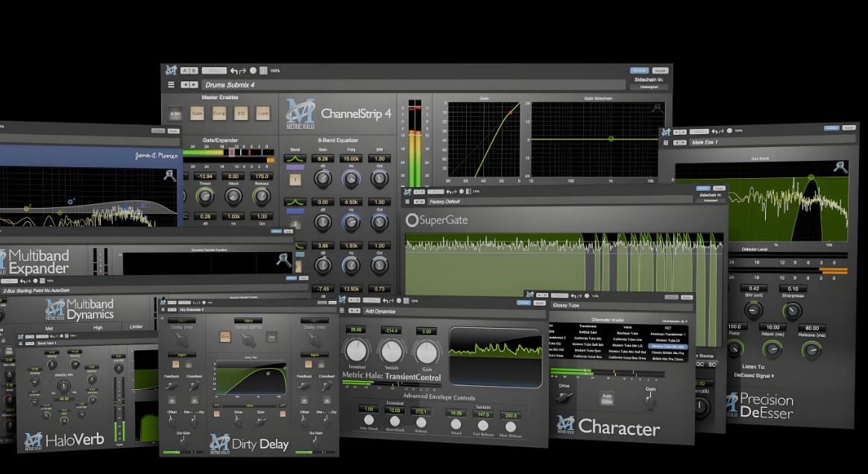Screen dimensions: 868x474
Task: Toggle the Gate master enable in ChannelStrip
Action: [197, 113]
